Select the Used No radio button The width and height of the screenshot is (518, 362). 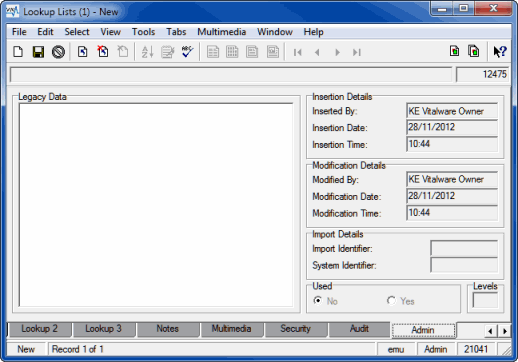tap(318, 301)
